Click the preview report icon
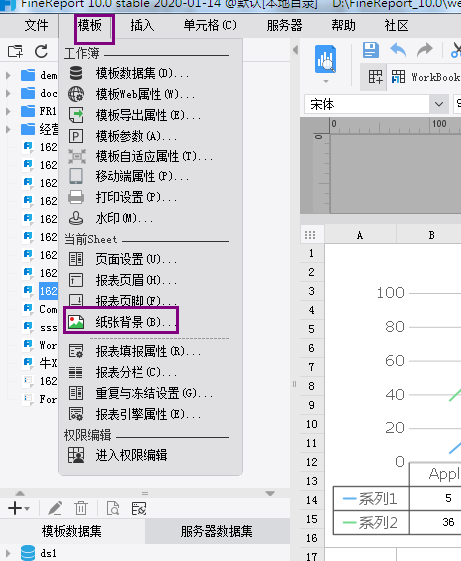Screen dimensions: 461x561 [x=325, y=59]
